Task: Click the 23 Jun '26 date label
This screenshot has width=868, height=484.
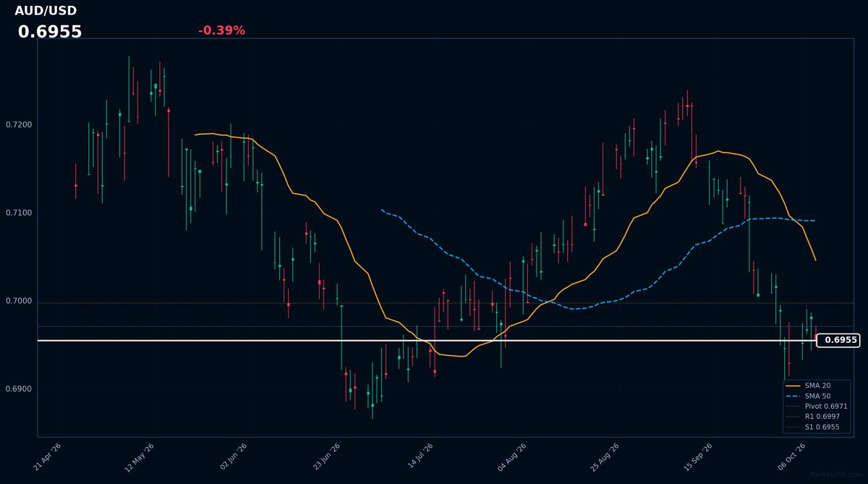Action: (x=327, y=458)
